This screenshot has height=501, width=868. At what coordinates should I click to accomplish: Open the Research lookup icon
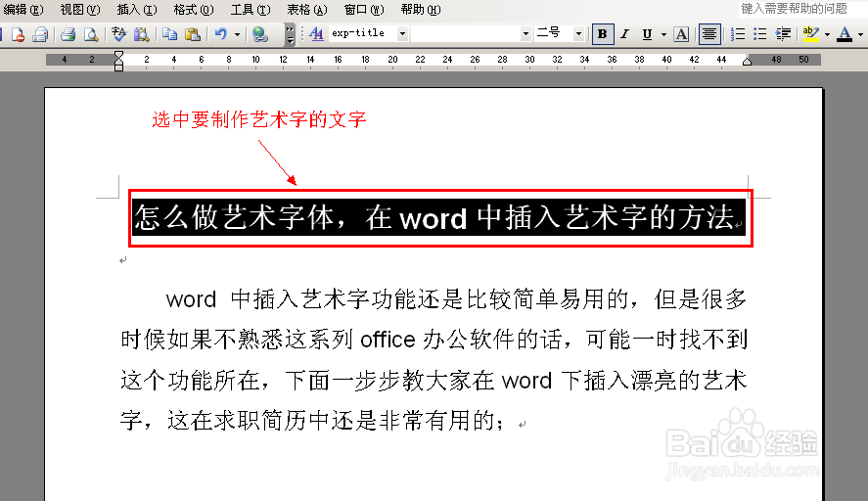(x=142, y=34)
